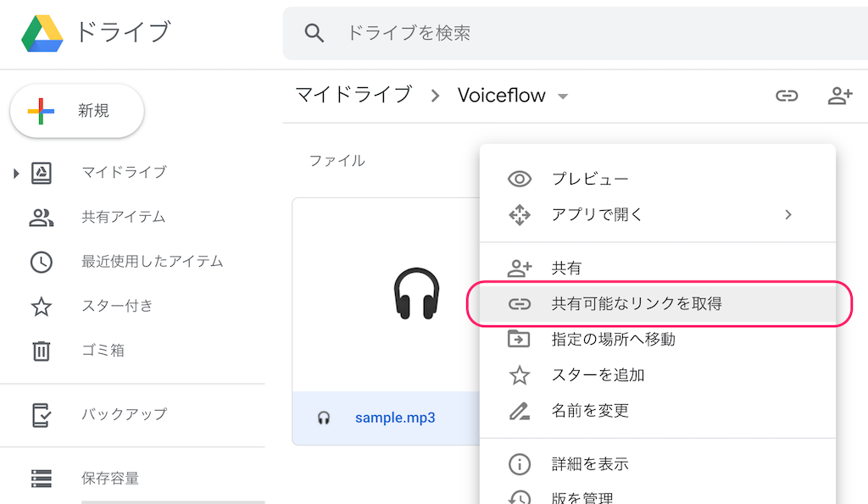The height and width of the screenshot is (504, 868).
Task: Click the マイドライブ sidebar drive icon
Action: click(x=42, y=173)
